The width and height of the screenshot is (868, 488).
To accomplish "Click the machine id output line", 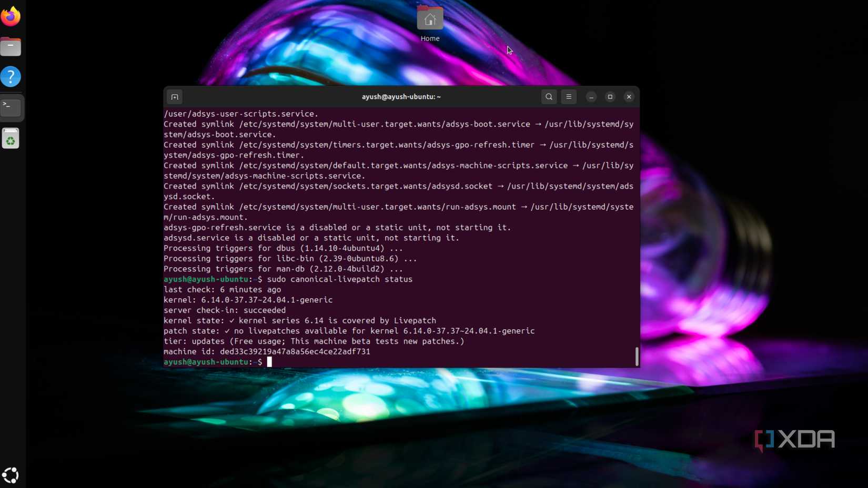I will [267, 351].
